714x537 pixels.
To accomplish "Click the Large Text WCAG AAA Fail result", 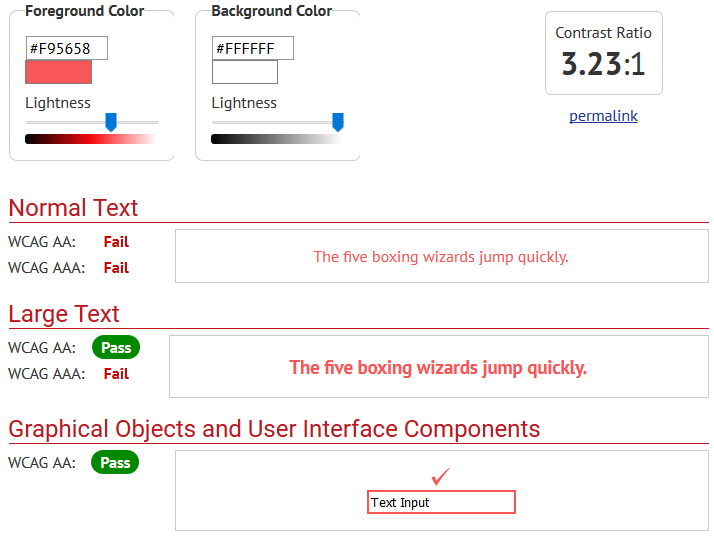I will point(116,374).
